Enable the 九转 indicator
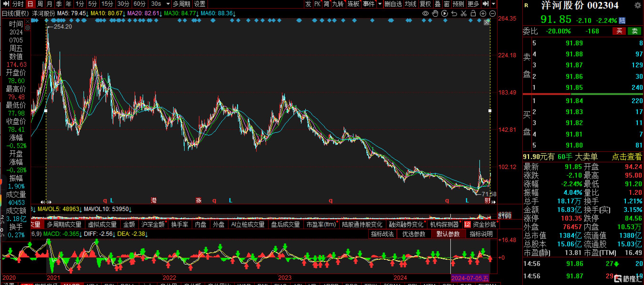This screenshot has width=644, height=285. coord(338,4)
